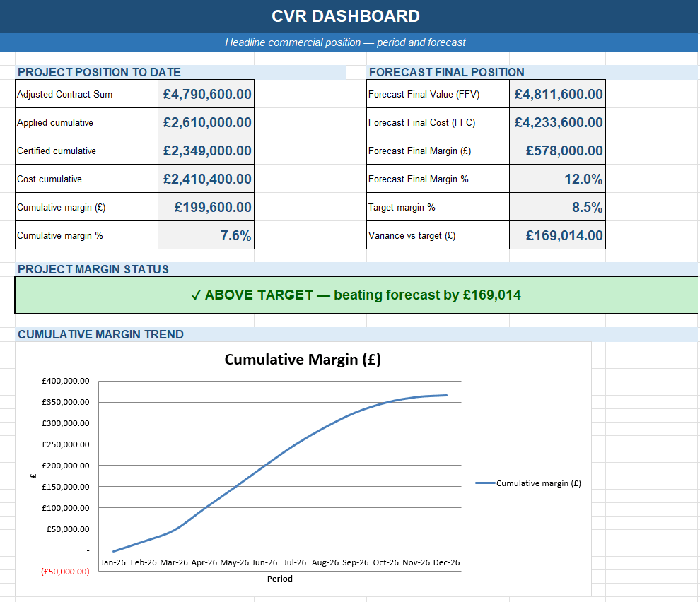Screen dimensions: 700x602
Task: Click the Target margin % label cell
Action: (438, 207)
